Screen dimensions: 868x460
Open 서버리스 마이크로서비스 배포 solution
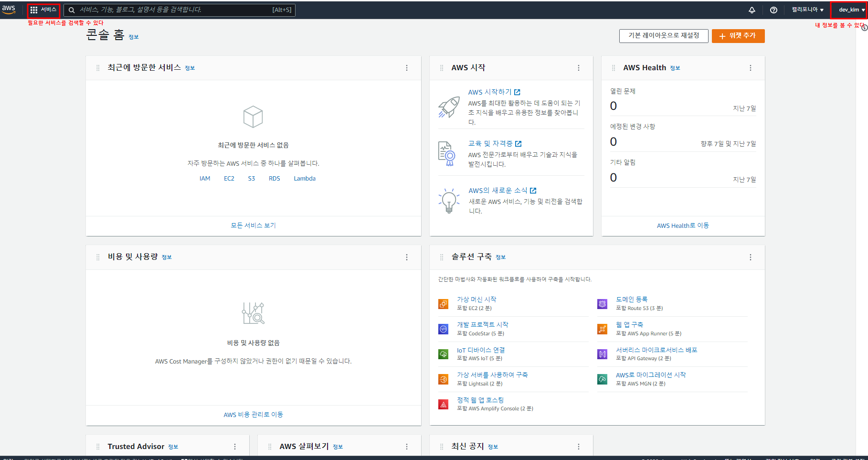coord(657,350)
